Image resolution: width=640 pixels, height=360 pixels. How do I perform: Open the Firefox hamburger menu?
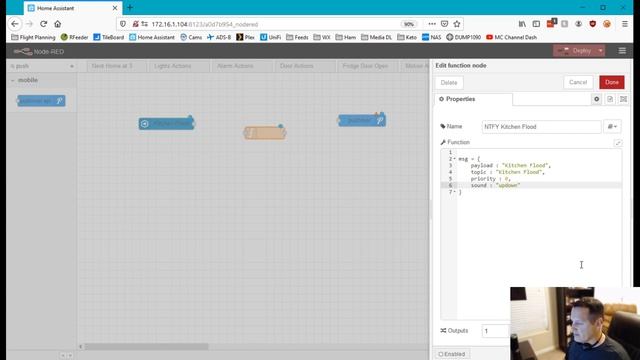[x=625, y=24]
